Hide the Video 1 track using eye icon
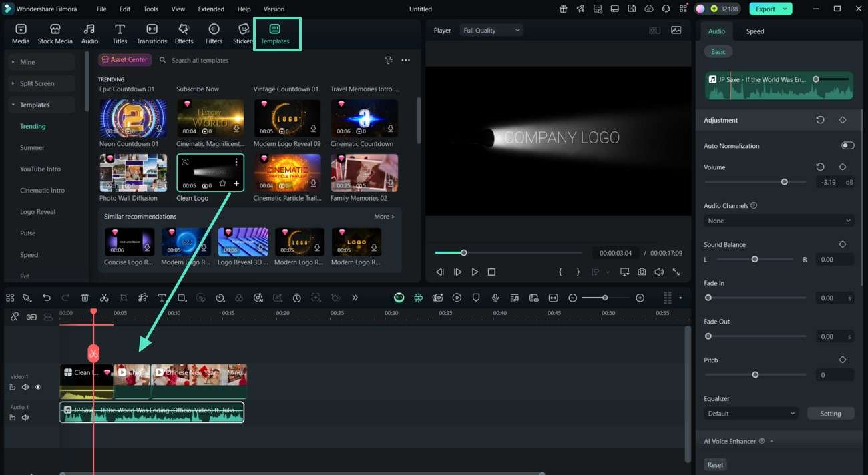Image resolution: width=868 pixels, height=475 pixels. click(x=38, y=387)
